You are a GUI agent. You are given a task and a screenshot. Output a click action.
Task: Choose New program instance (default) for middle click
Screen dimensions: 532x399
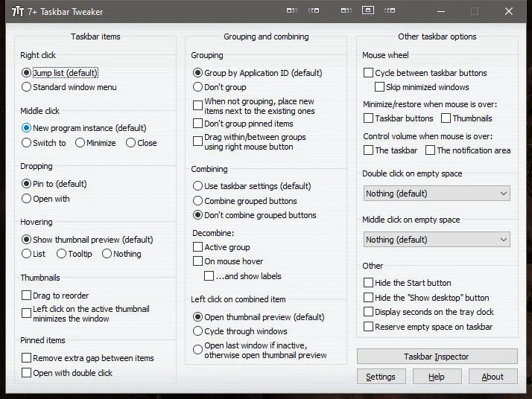click(x=83, y=128)
